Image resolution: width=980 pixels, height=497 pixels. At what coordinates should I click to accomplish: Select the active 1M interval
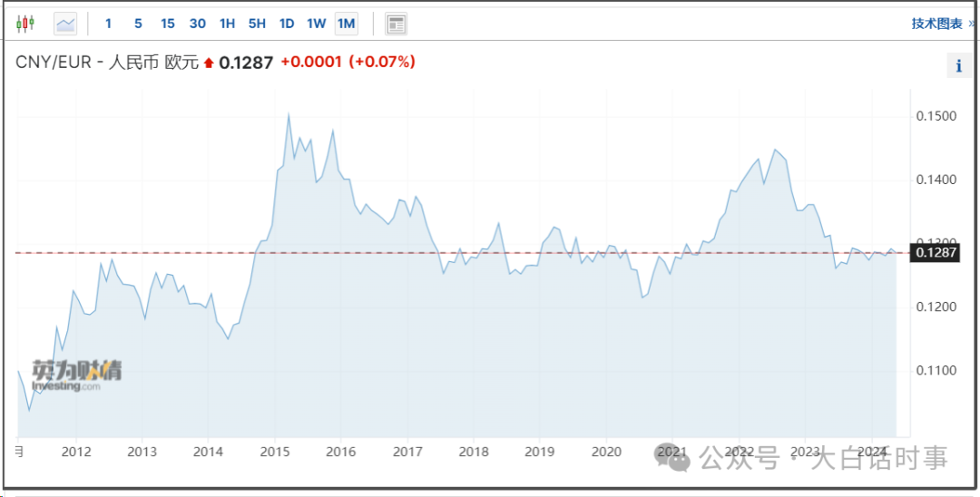point(347,24)
